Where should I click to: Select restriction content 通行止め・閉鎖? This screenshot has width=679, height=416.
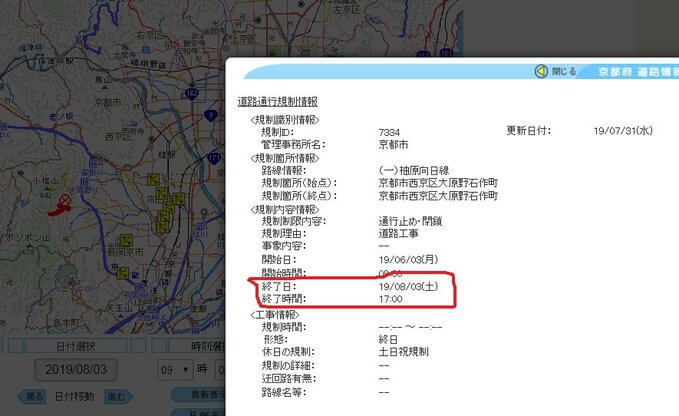(410, 222)
